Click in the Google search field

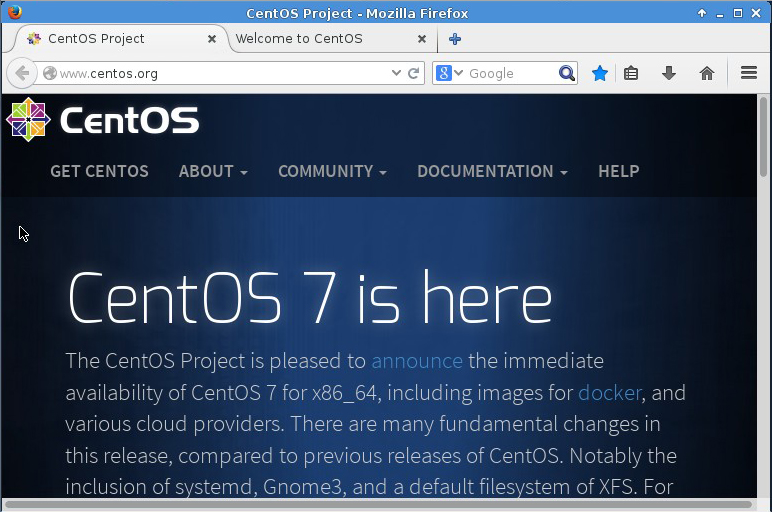pos(510,73)
